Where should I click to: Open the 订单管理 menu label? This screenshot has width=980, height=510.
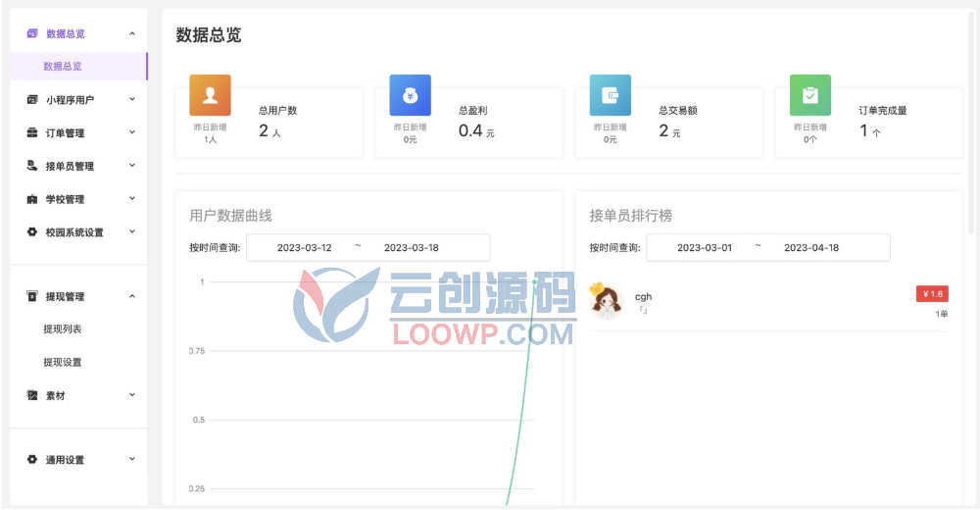tap(65, 132)
